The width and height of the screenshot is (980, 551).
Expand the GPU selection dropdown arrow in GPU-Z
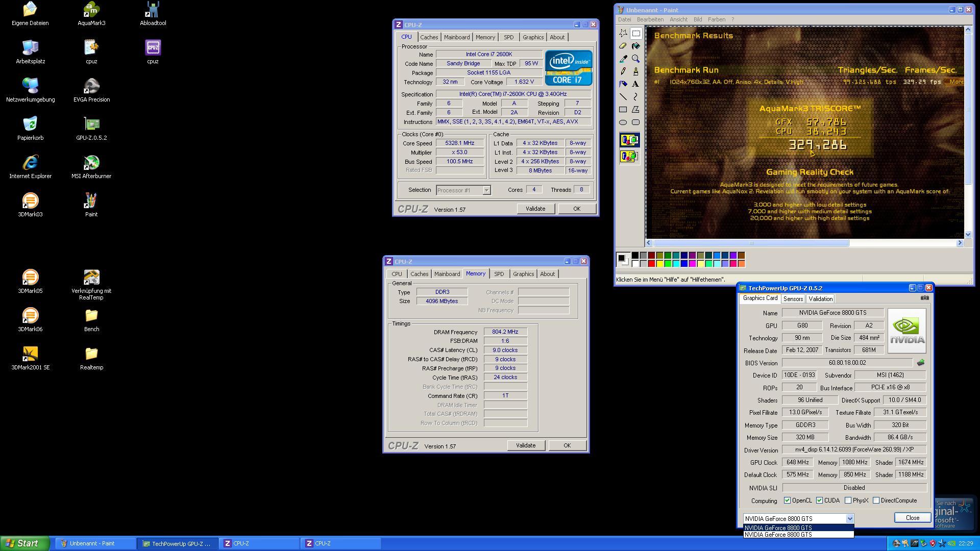(849, 519)
